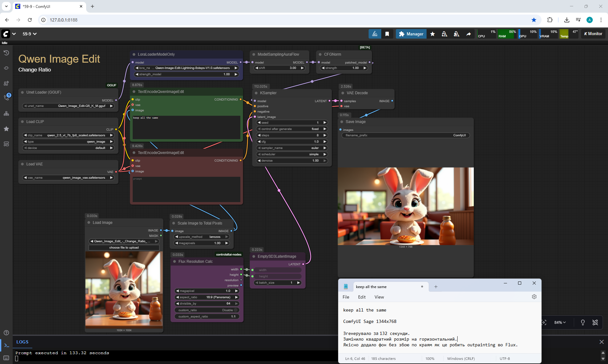The width and height of the screenshot is (608, 364).
Task: Open the workflows sidebar icon with badge
Action: [6, 97]
